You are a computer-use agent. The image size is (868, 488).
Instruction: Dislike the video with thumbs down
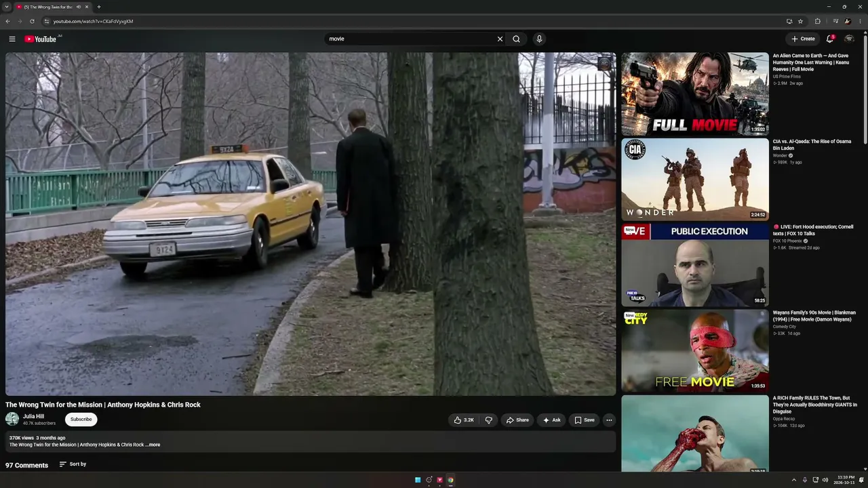[488, 420]
